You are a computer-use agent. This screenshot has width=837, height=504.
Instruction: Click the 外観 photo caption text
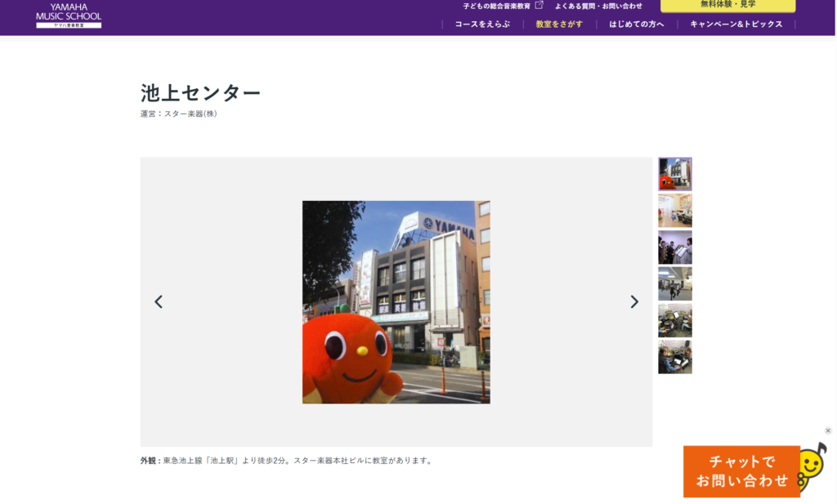coord(287,460)
